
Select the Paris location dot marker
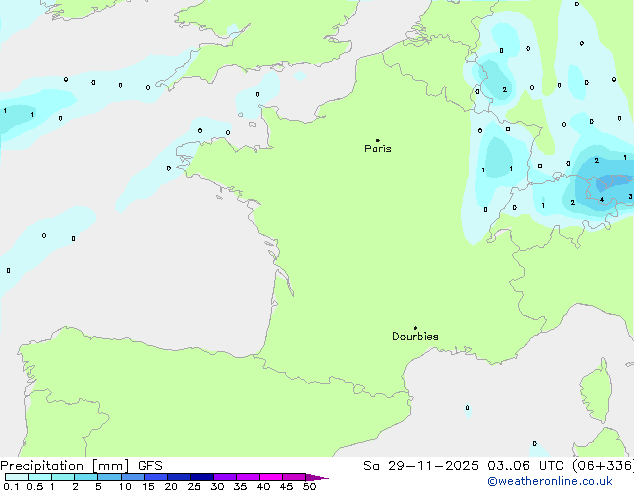tap(378, 140)
